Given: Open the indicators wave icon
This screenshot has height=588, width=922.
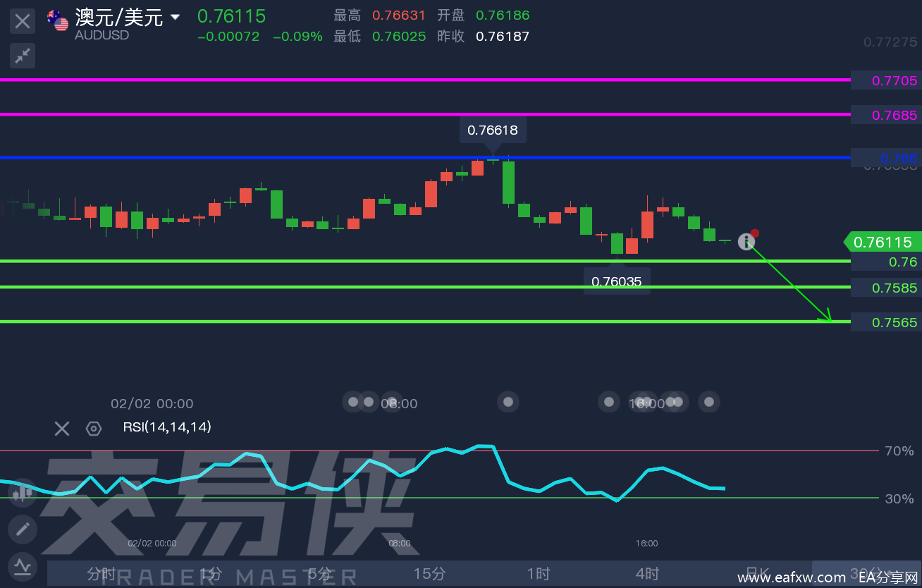Looking at the screenshot, I should (23, 565).
